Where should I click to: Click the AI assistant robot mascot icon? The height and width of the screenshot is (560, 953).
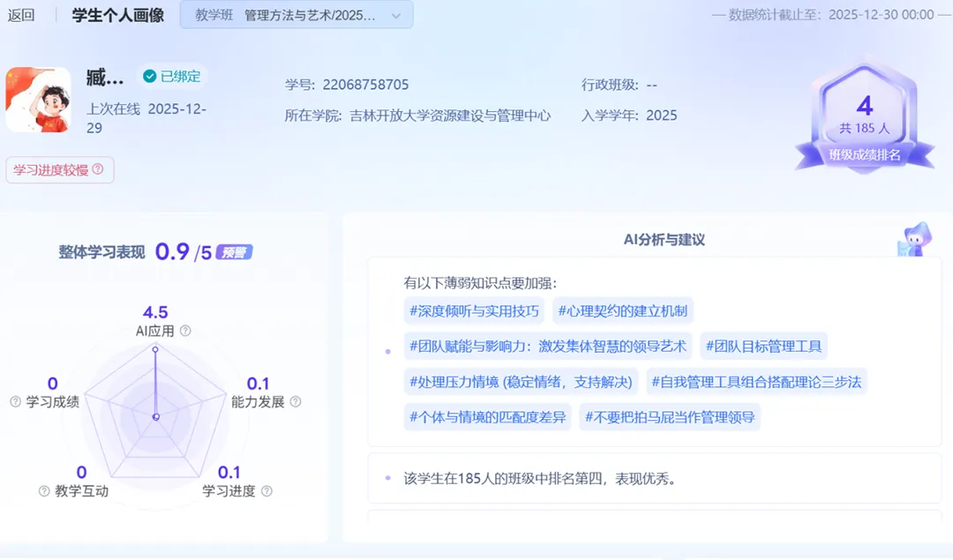click(915, 239)
